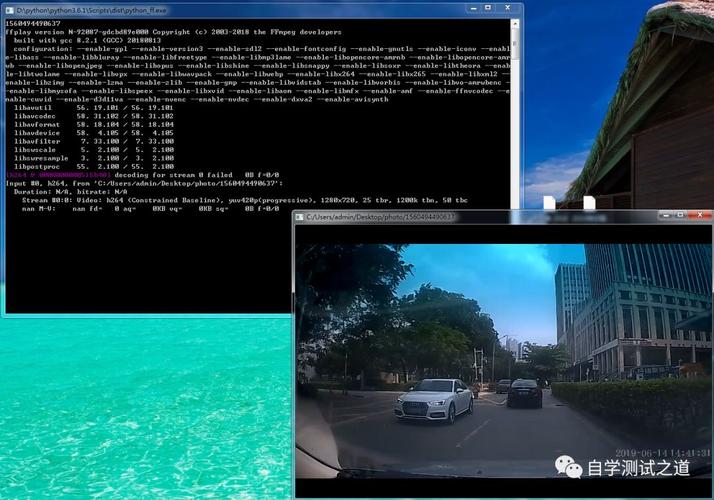Minimize the python_ff.exe console window
This screenshot has width=714, height=500.
[473, 8]
